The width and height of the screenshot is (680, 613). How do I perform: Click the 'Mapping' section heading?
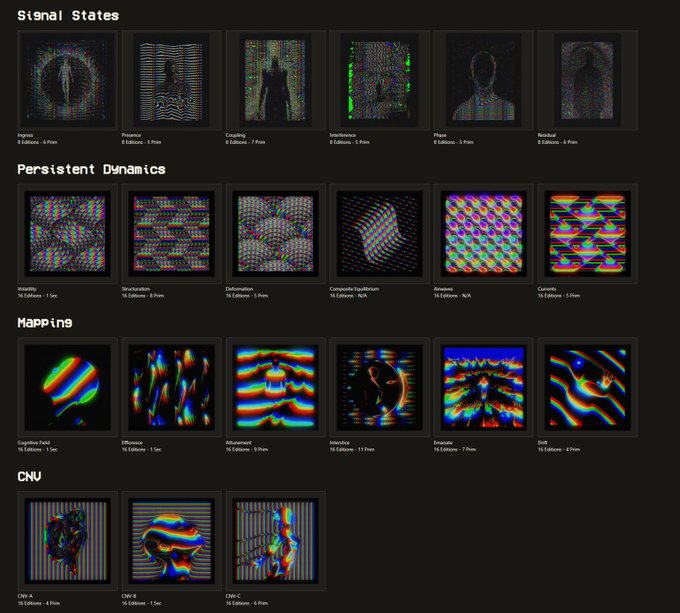pos(45,323)
